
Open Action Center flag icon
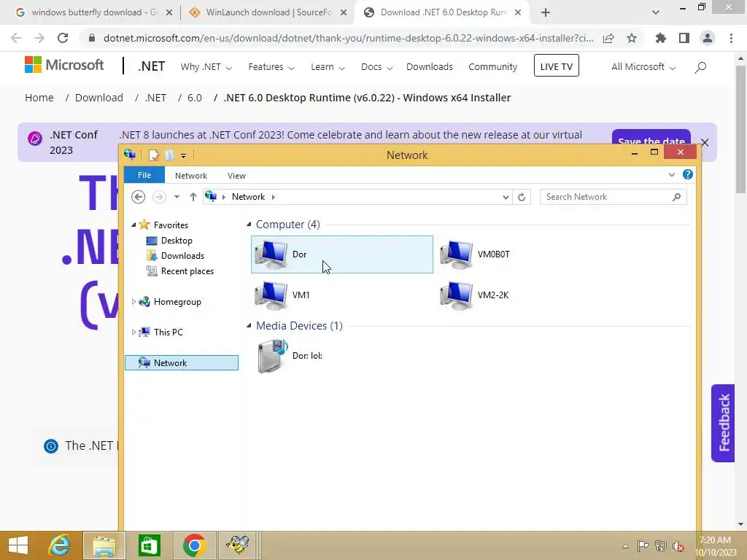(643, 545)
